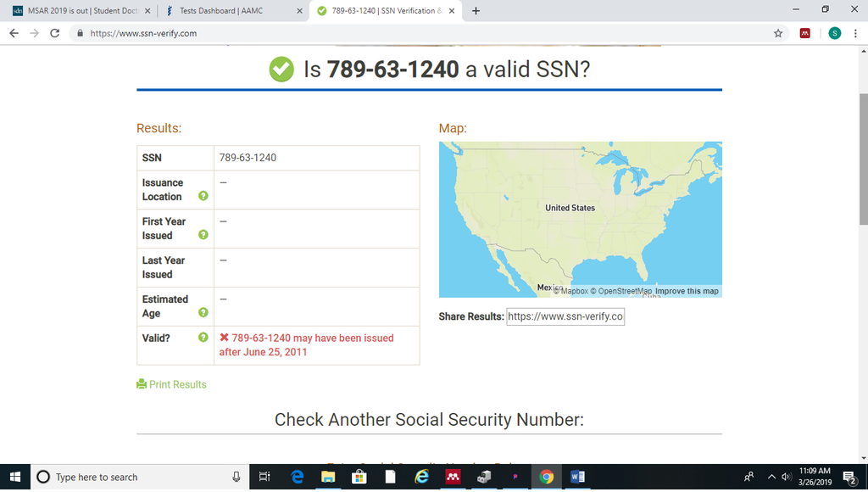This screenshot has width=868, height=492.
Task: Click the SSN value 789-63-1240 cell
Action: point(317,158)
